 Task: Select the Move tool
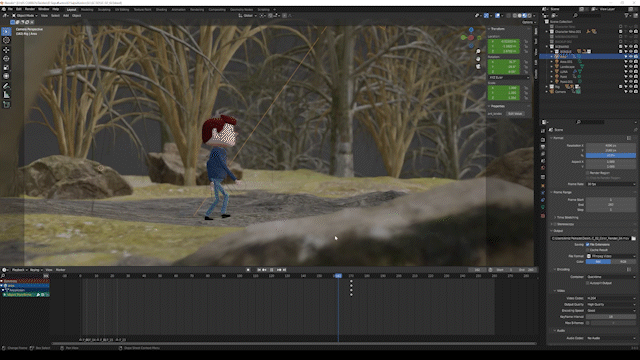pyautogui.click(x=6, y=50)
